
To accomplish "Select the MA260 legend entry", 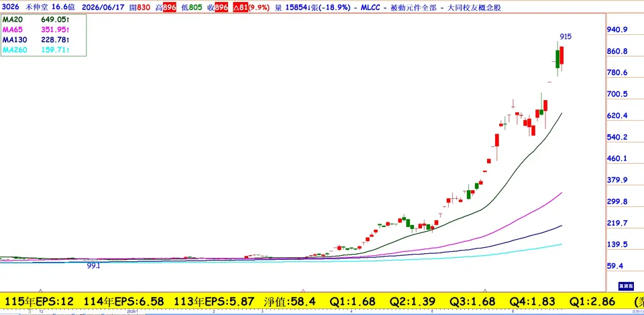I will tap(13, 50).
